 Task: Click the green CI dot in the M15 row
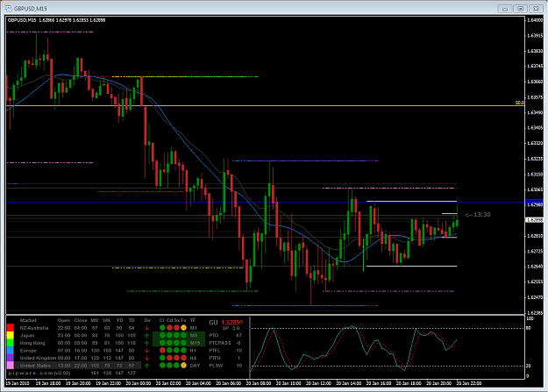(x=162, y=343)
